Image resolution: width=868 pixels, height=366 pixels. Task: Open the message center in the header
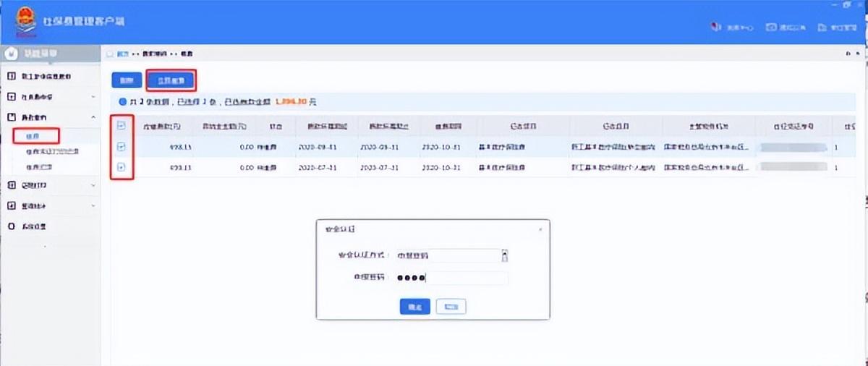tap(732, 27)
